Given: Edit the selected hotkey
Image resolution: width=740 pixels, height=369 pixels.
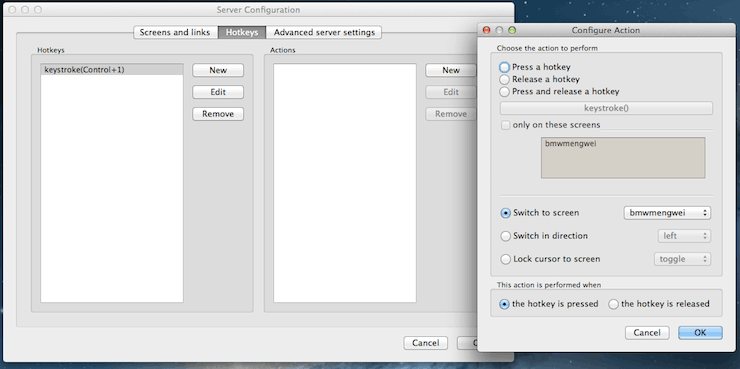Looking at the screenshot, I should point(218,92).
